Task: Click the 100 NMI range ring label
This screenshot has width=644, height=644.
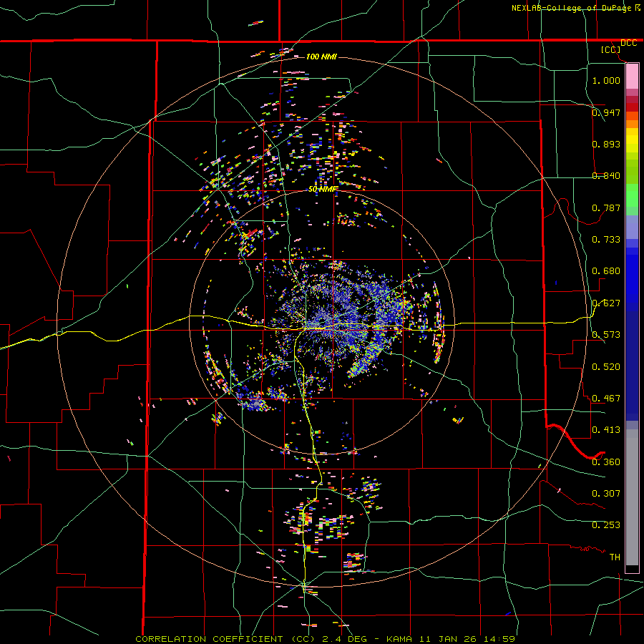Action: [321, 57]
